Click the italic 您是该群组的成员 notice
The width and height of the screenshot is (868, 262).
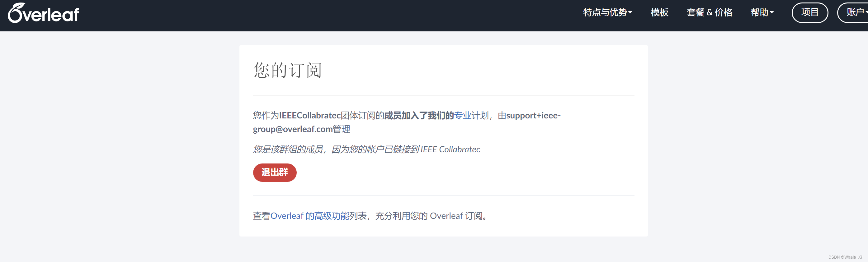click(x=366, y=149)
